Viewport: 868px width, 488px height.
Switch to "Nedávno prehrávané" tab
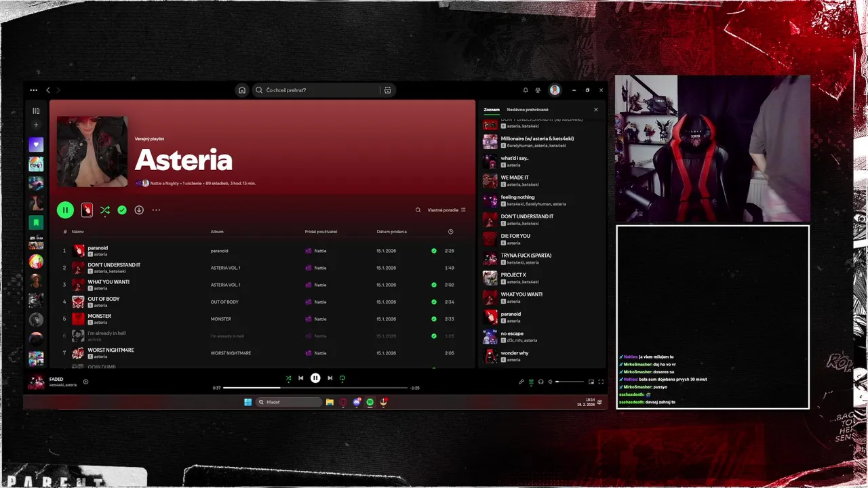point(528,110)
